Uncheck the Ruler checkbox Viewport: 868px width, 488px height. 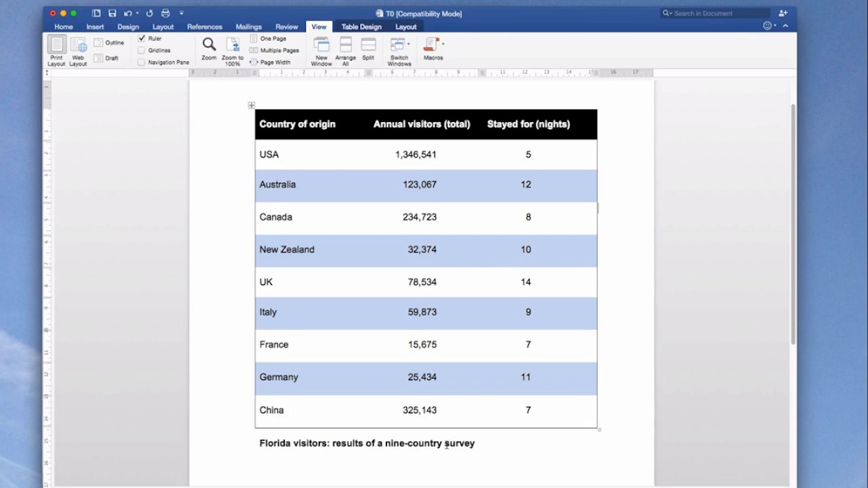tap(141, 39)
